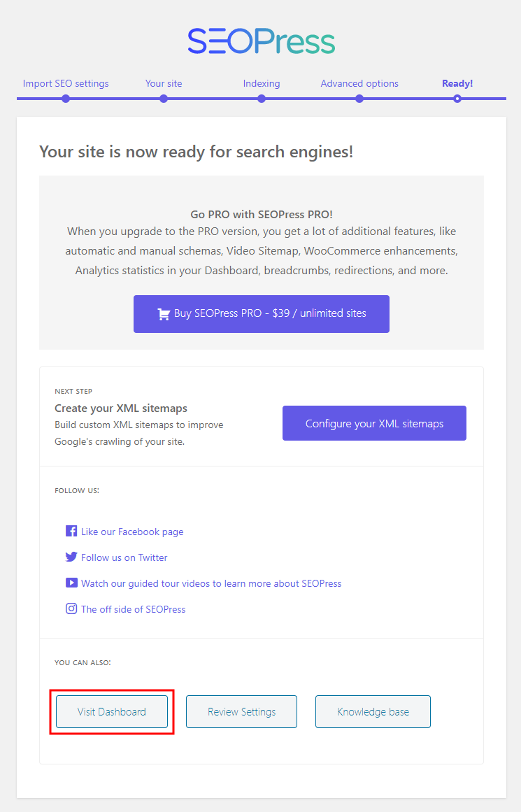Click the Indexing progress dot

[262, 99]
